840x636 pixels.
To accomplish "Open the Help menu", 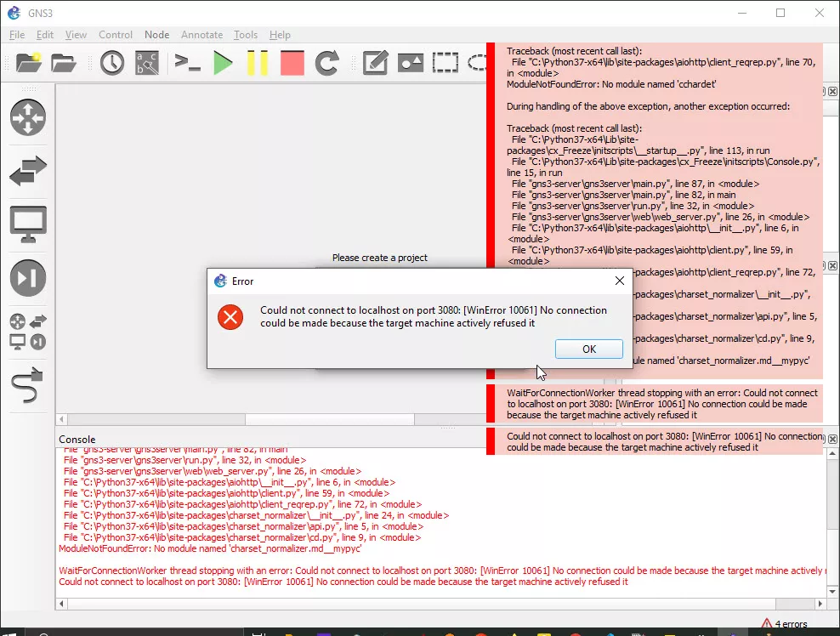I will [280, 35].
